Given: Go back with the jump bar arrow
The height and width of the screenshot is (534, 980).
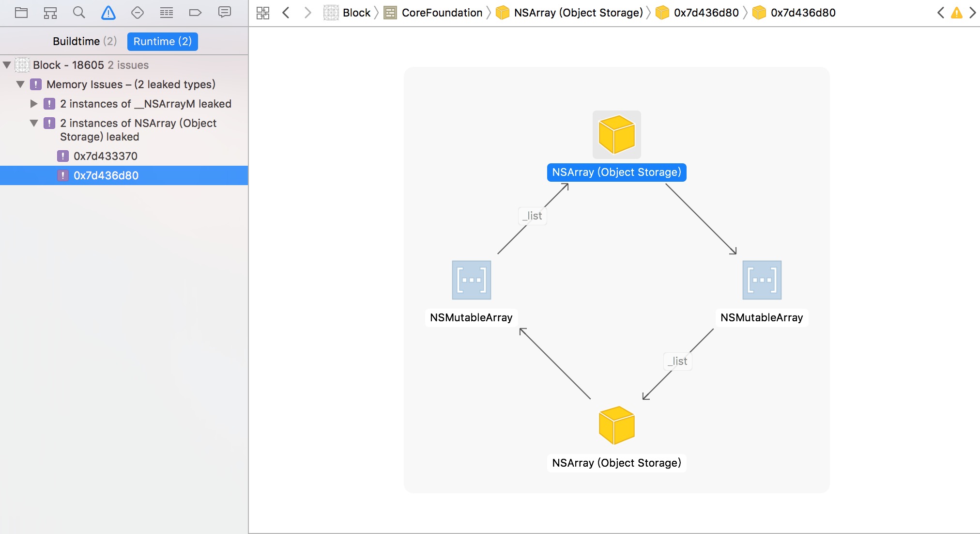Looking at the screenshot, I should tap(286, 13).
